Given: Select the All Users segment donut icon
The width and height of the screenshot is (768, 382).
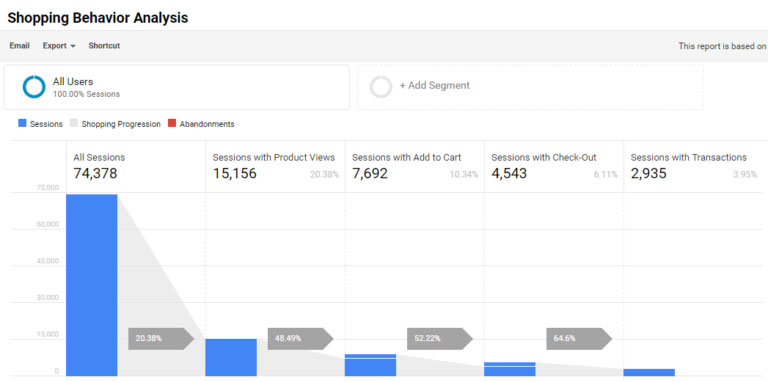Looking at the screenshot, I should (34, 87).
